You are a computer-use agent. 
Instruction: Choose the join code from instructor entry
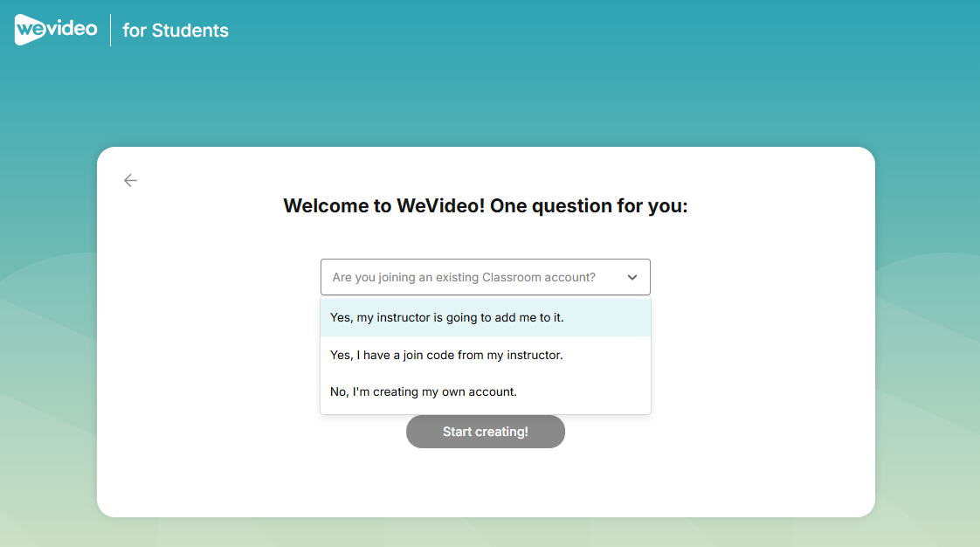pos(485,355)
